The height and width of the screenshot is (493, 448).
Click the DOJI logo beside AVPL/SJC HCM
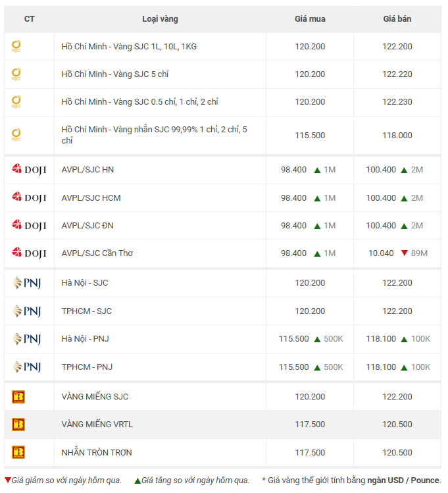29,197
